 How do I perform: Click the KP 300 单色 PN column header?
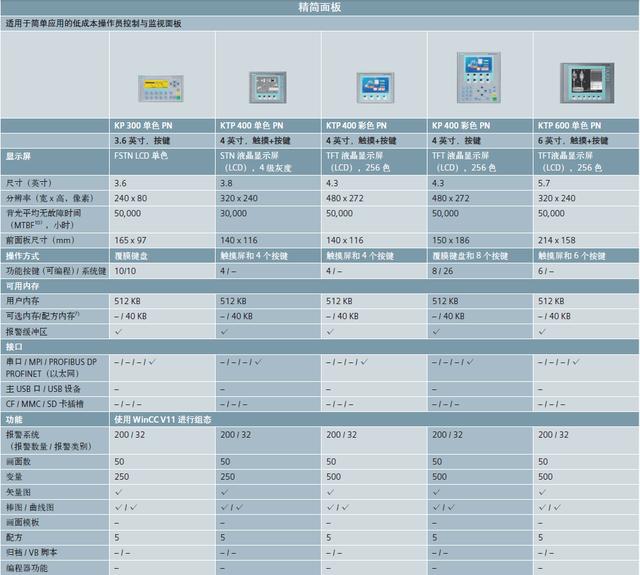pyautogui.click(x=143, y=126)
